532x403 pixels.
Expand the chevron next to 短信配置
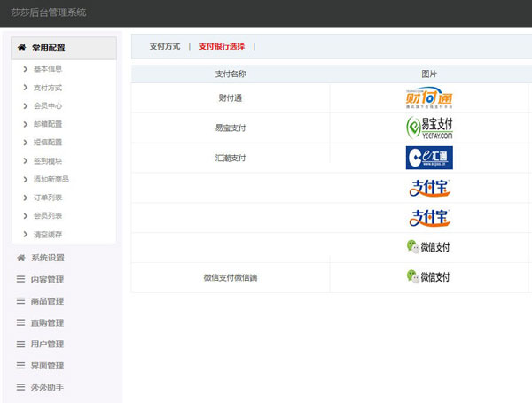26,143
